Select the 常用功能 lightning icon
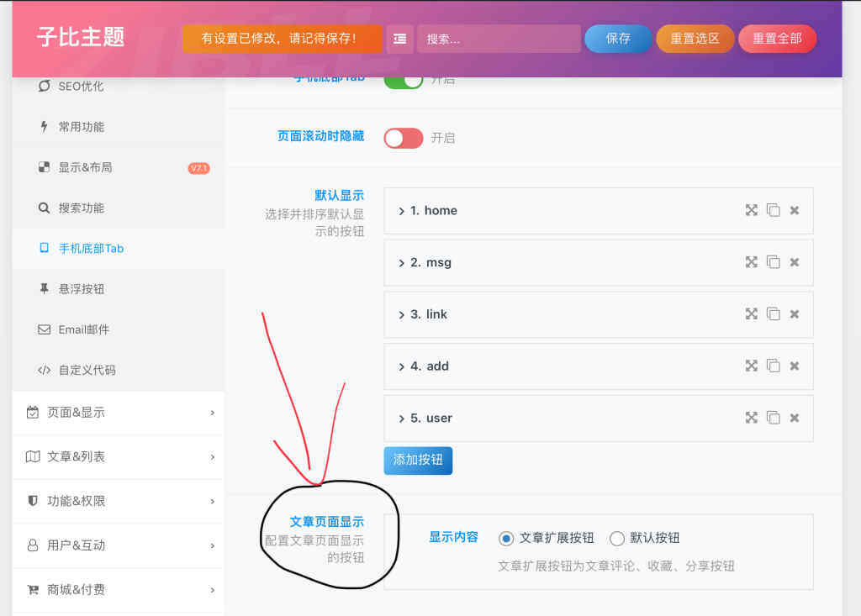 point(44,126)
